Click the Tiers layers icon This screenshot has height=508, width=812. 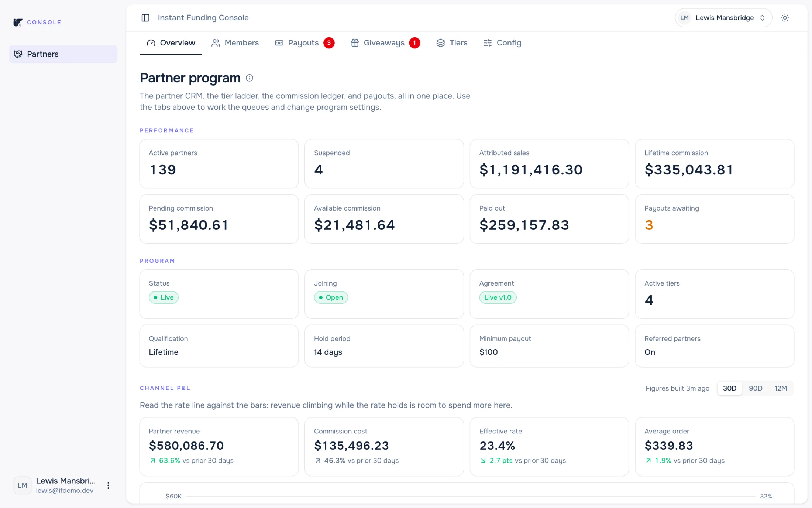tap(441, 43)
